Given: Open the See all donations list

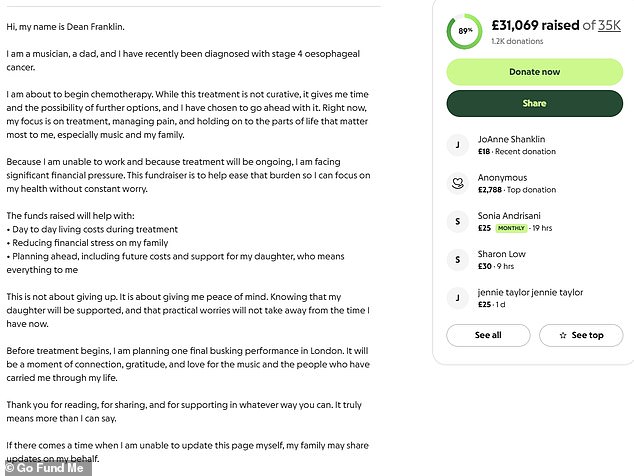Looking at the screenshot, I should 488,335.
